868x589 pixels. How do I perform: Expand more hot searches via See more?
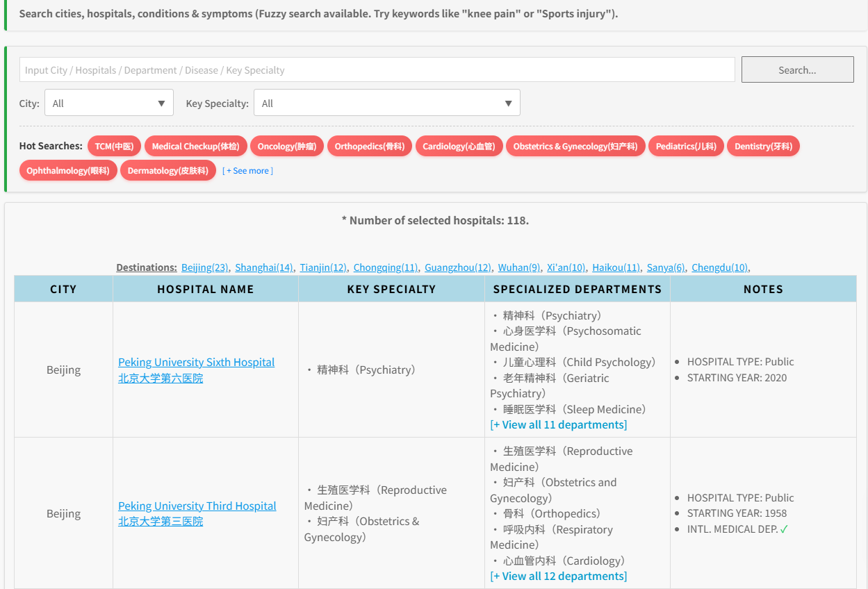click(x=247, y=170)
